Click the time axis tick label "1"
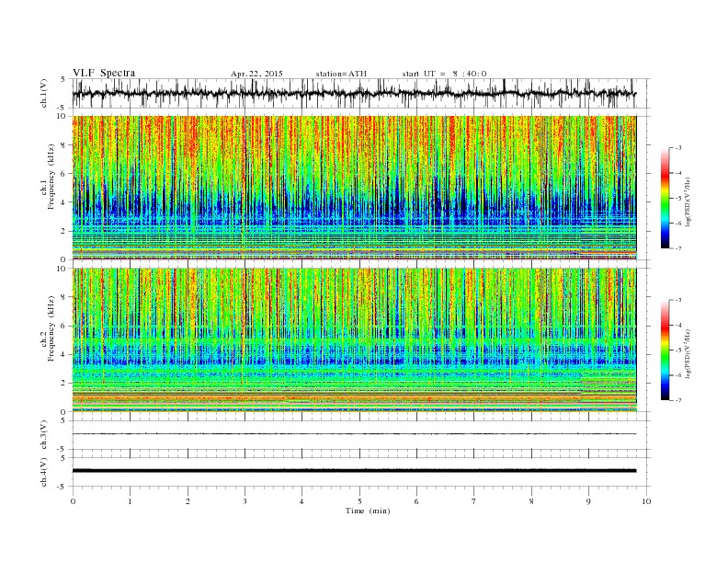The height and width of the screenshot is (563, 728). coord(130,501)
